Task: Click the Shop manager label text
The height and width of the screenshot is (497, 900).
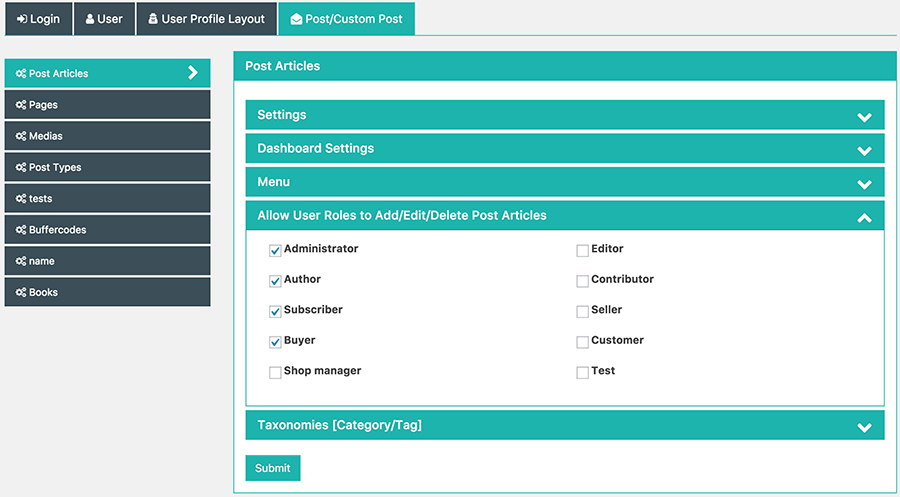Action: [x=323, y=371]
